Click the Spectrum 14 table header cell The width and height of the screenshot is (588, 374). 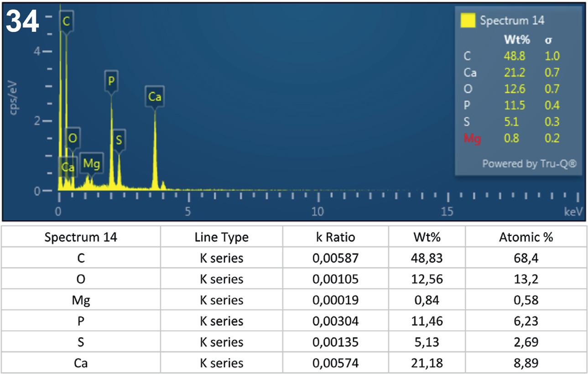81,237
